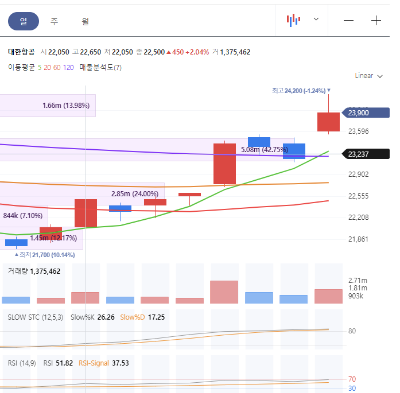Toggle the 60-day moving average
This screenshot has height=393, width=400.
57,68
